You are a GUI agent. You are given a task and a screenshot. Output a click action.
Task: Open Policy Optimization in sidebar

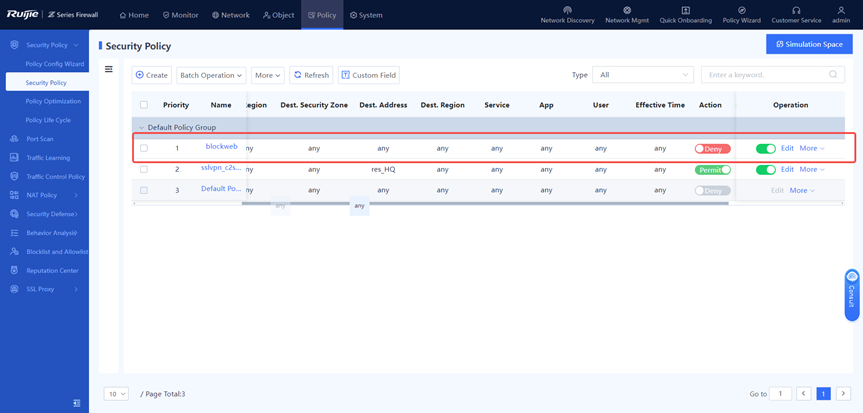click(53, 101)
